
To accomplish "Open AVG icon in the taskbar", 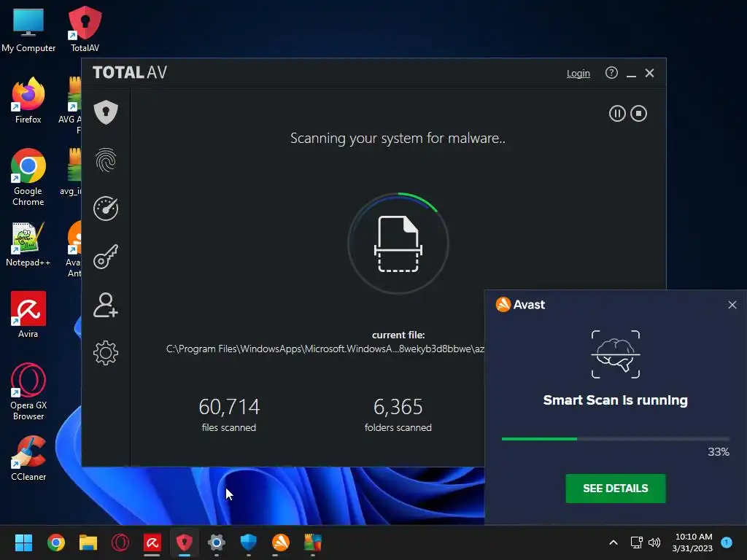I will [x=312, y=542].
